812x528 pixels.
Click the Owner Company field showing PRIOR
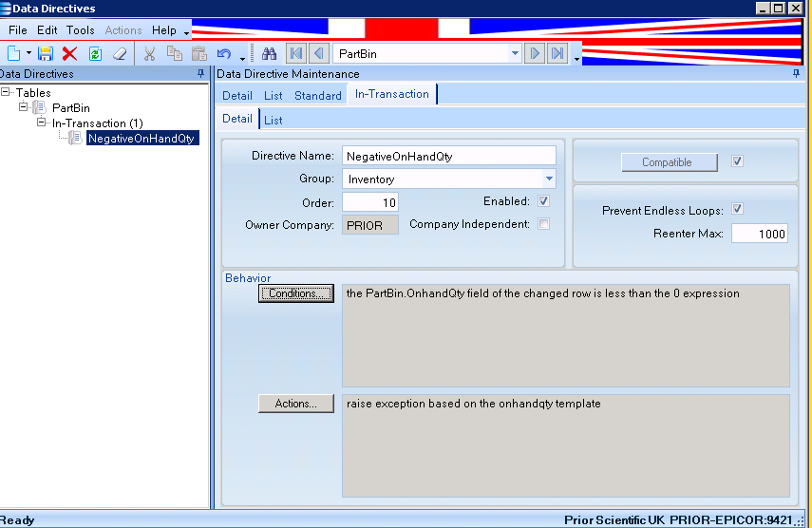pos(370,225)
